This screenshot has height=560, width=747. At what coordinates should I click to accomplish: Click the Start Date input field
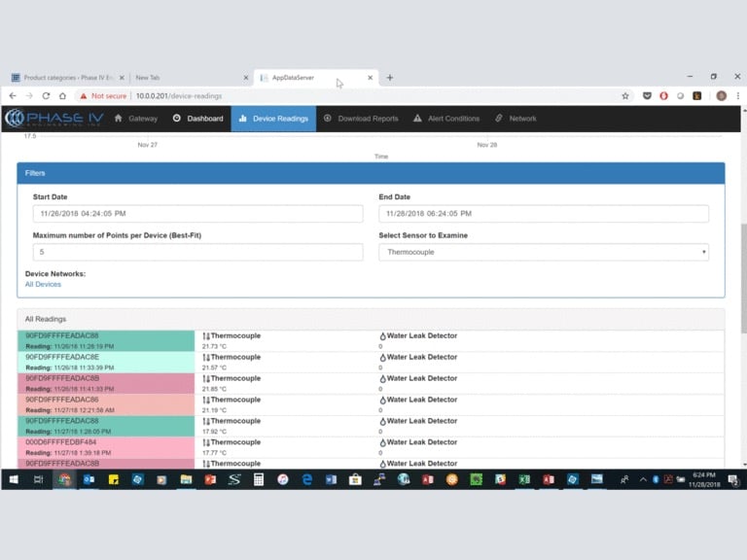click(197, 214)
